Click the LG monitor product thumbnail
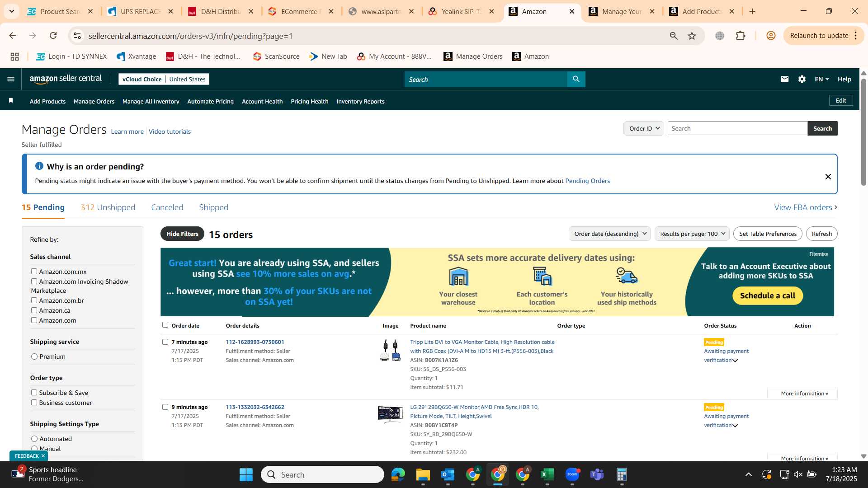The width and height of the screenshot is (868, 488). [390, 414]
